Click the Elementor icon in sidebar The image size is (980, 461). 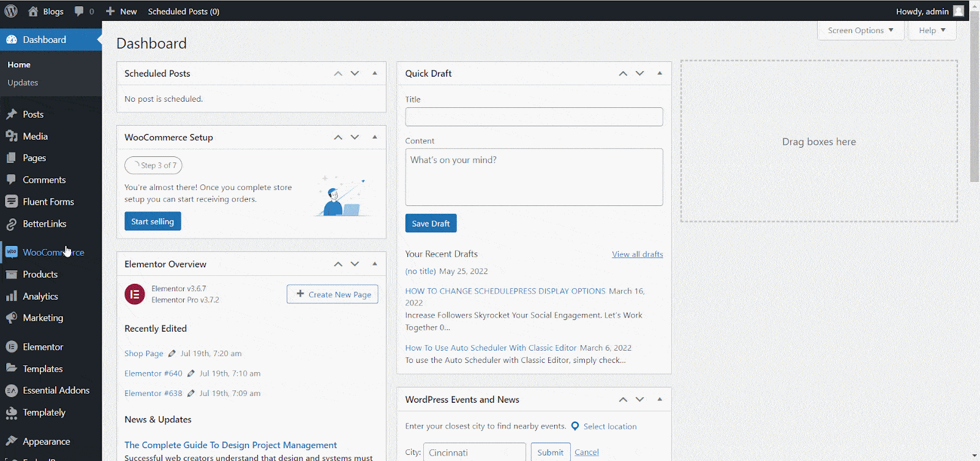point(11,347)
